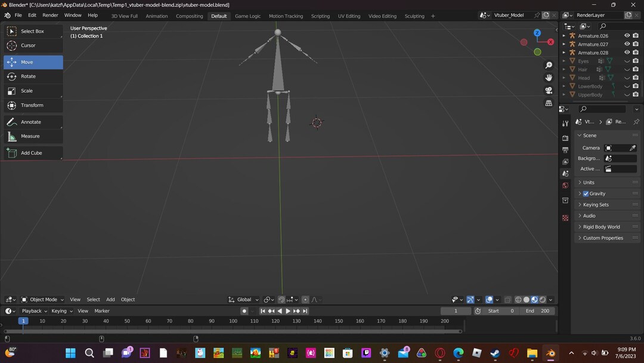Open the View Layer properties tab

click(x=565, y=162)
